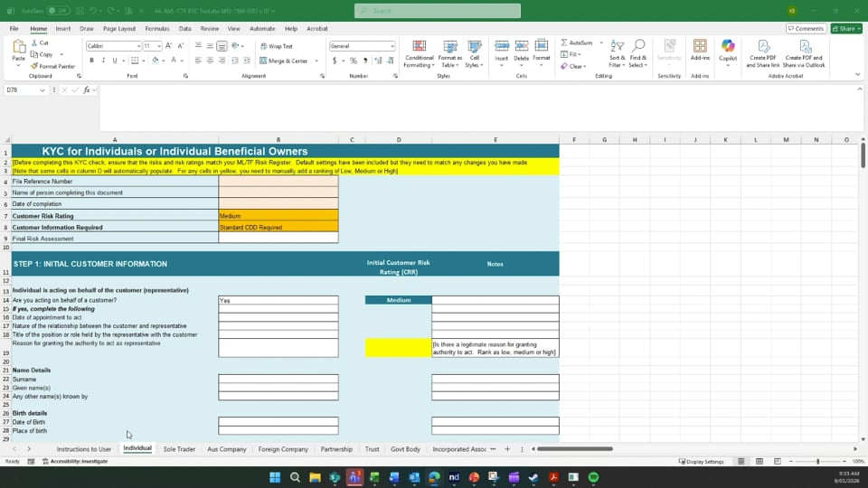Viewport: 868px width, 488px height.
Task: Click the Increase Font Size icon
Action: click(x=169, y=46)
